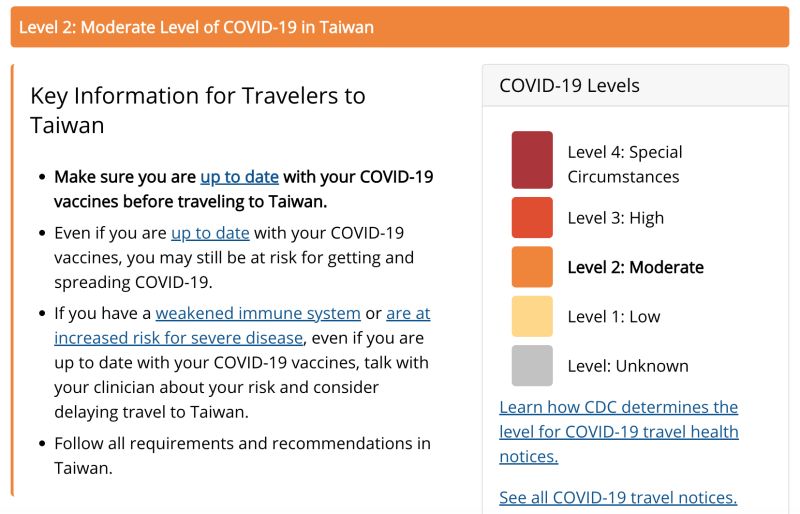Image resolution: width=800 pixels, height=514 pixels.
Task: Select the orange Level 2 Moderate swatch
Action: pos(532,267)
